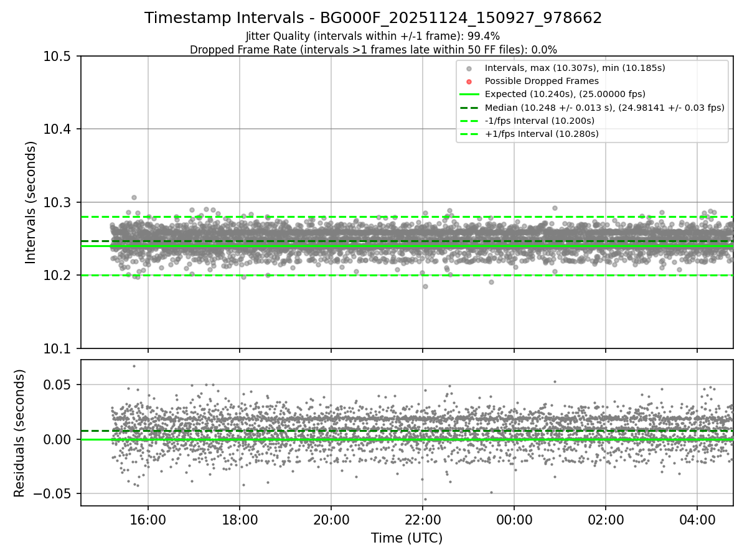The image size is (747, 560).
Task: Click the maximum interval point above 10.3 near 15:40
Action: (134, 197)
